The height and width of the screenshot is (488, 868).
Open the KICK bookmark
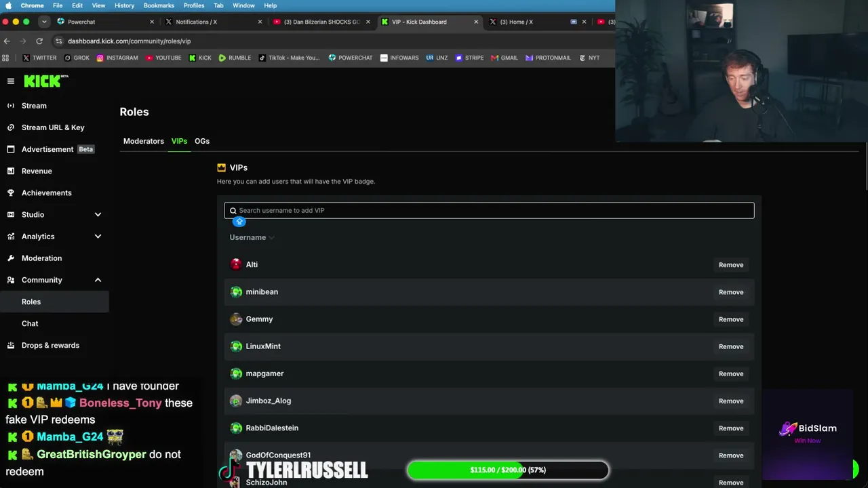pos(200,58)
